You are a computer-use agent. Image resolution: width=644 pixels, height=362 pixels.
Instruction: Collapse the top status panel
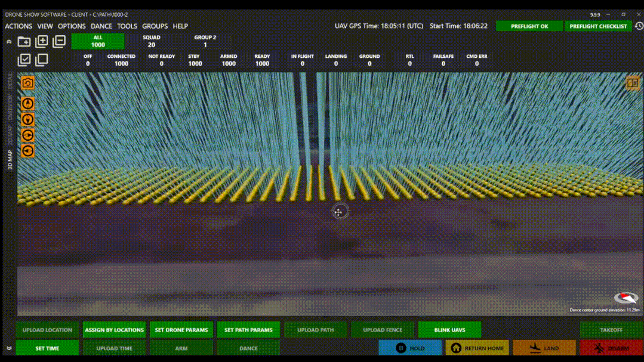click(x=9, y=42)
